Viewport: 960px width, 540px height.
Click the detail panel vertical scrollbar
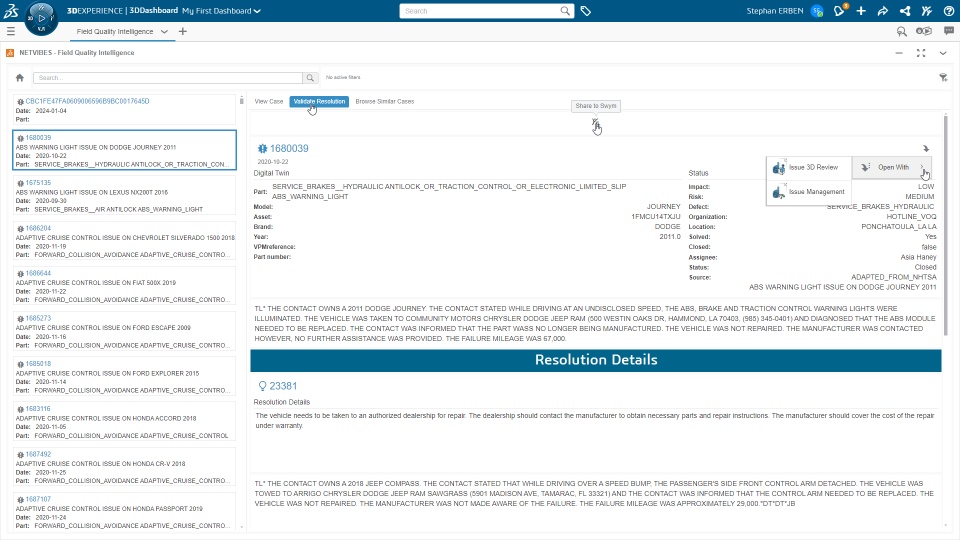coord(945,225)
